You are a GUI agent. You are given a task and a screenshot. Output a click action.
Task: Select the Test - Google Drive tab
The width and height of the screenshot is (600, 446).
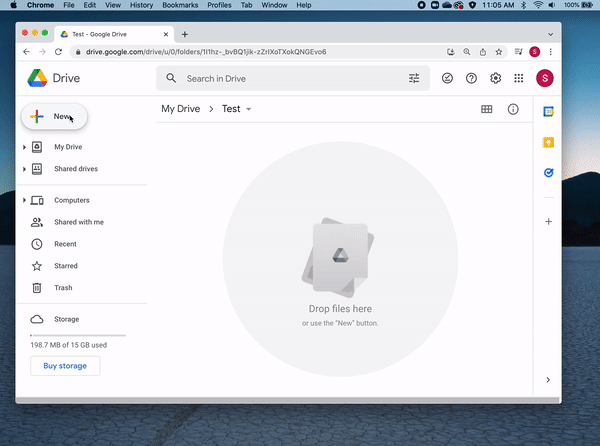coord(114,34)
